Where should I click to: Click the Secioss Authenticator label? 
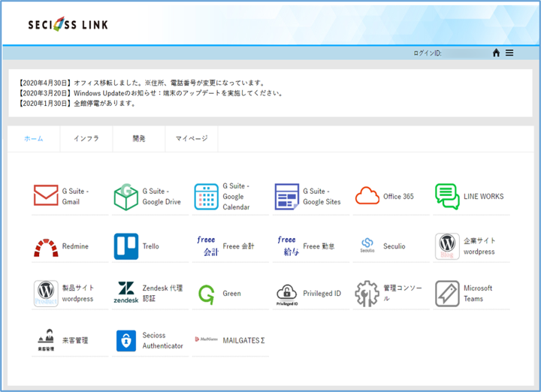[x=162, y=340]
